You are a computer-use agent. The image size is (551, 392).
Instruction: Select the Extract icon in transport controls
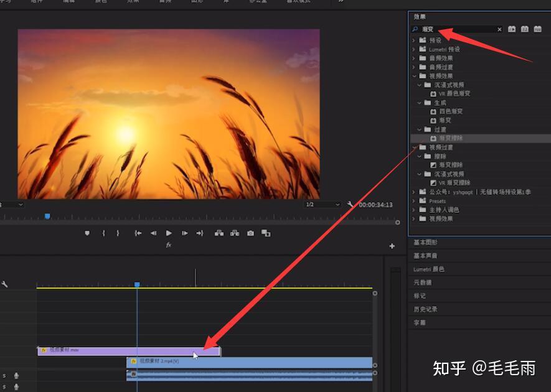[235, 233]
